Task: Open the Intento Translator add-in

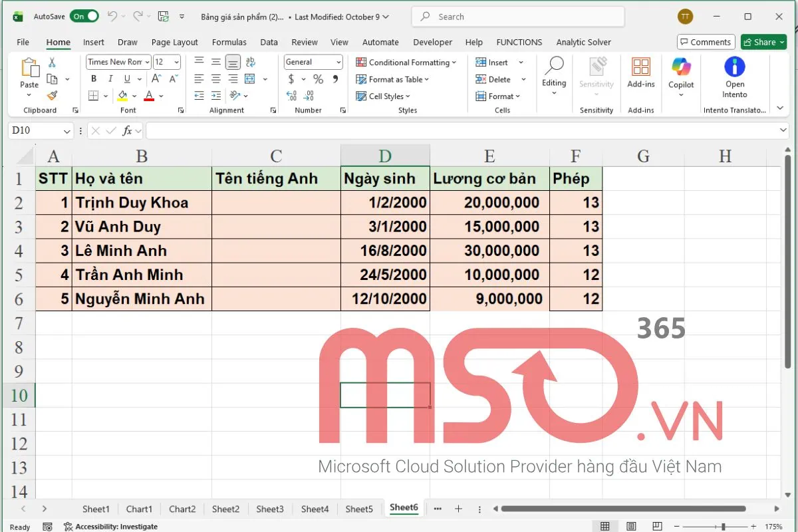Action: click(x=734, y=73)
